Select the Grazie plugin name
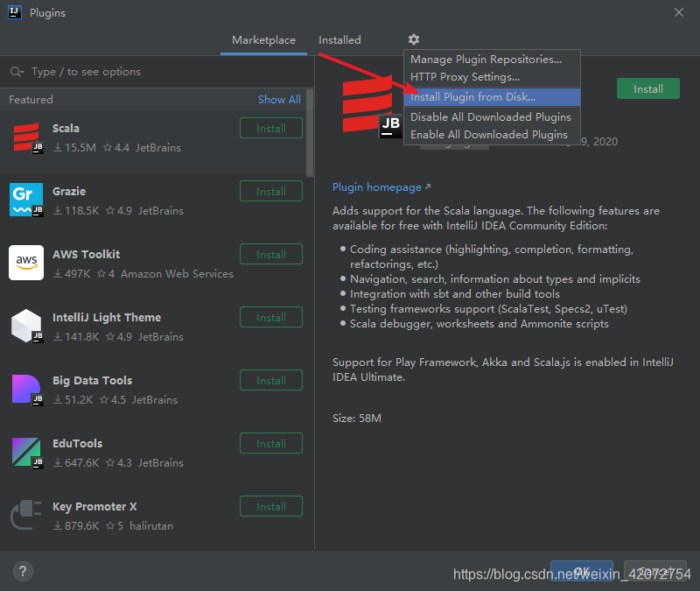The height and width of the screenshot is (591, 700). click(x=69, y=191)
